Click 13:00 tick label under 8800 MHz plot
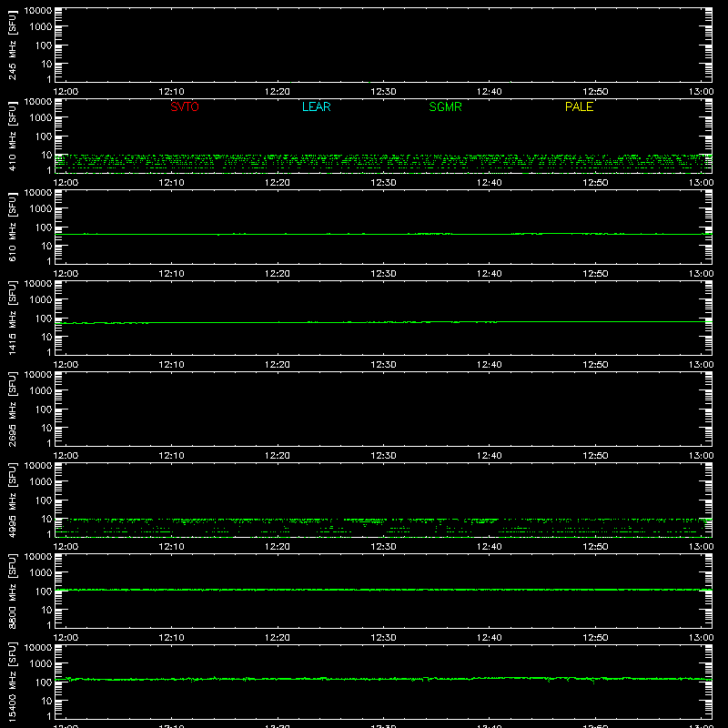This screenshot has width=728, height=728. [x=701, y=638]
